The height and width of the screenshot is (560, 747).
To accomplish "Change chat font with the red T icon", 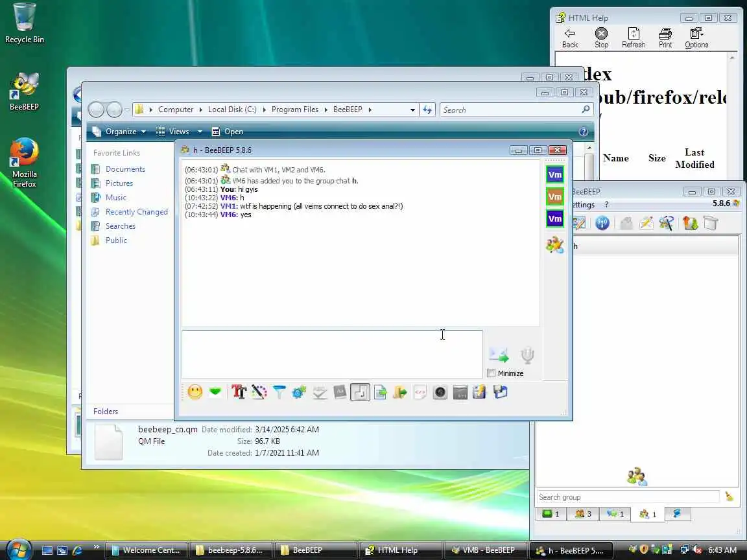I will (239, 392).
